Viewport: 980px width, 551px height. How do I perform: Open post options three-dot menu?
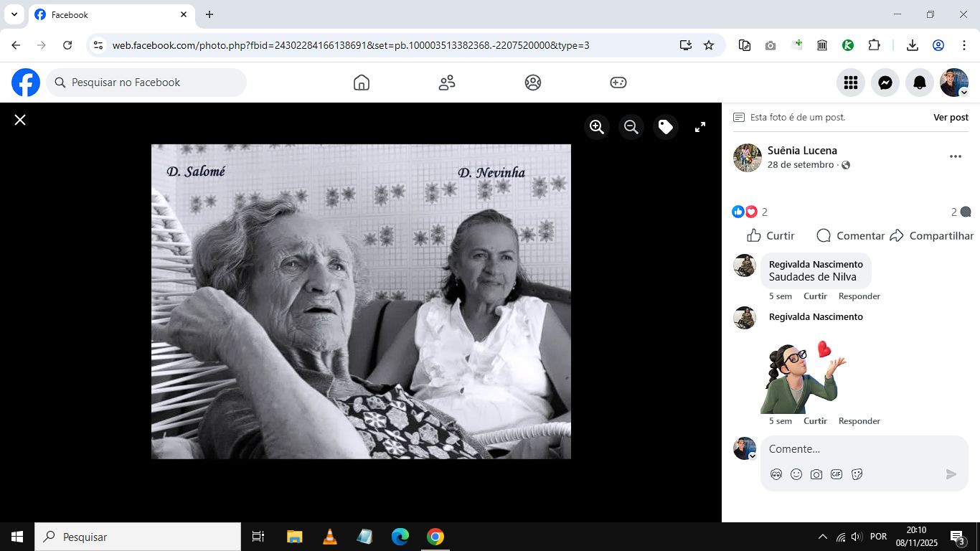[x=955, y=156]
